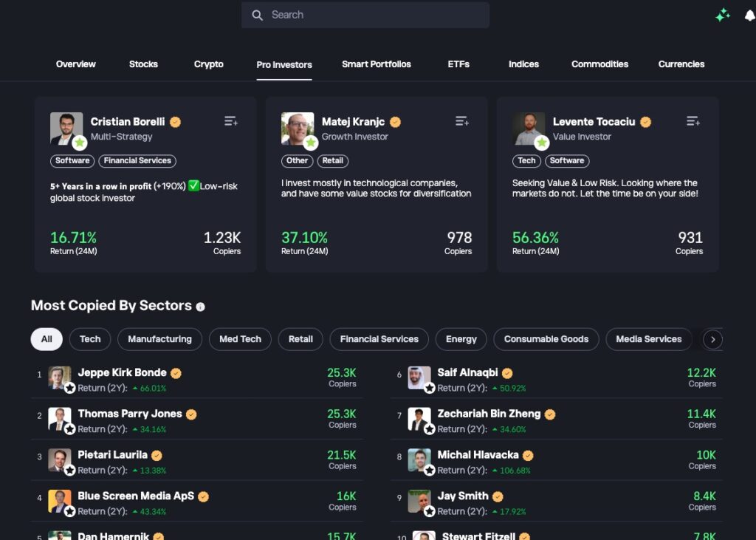
Task: Open the sparkle AI assistant icon
Action: pyautogui.click(x=722, y=16)
